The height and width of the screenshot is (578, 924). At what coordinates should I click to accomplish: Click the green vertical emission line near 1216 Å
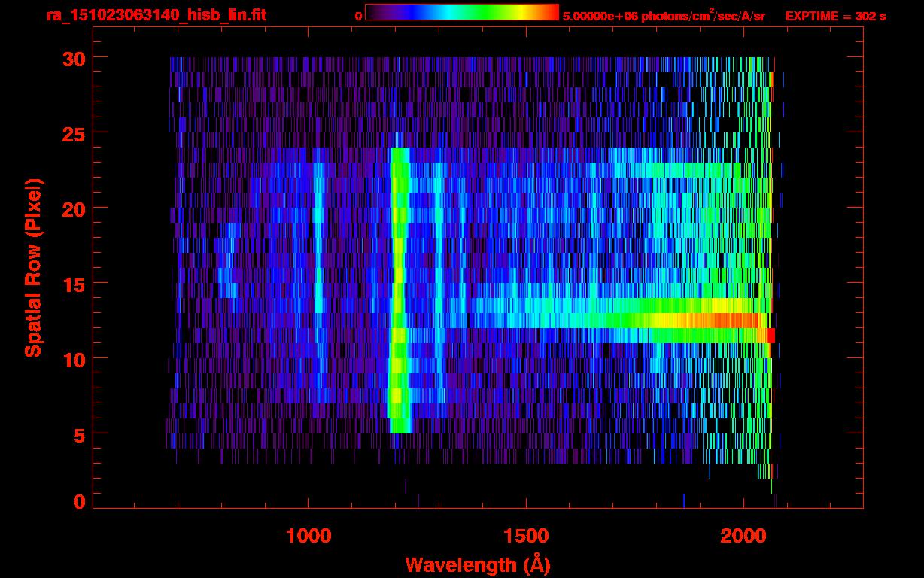coord(398,290)
